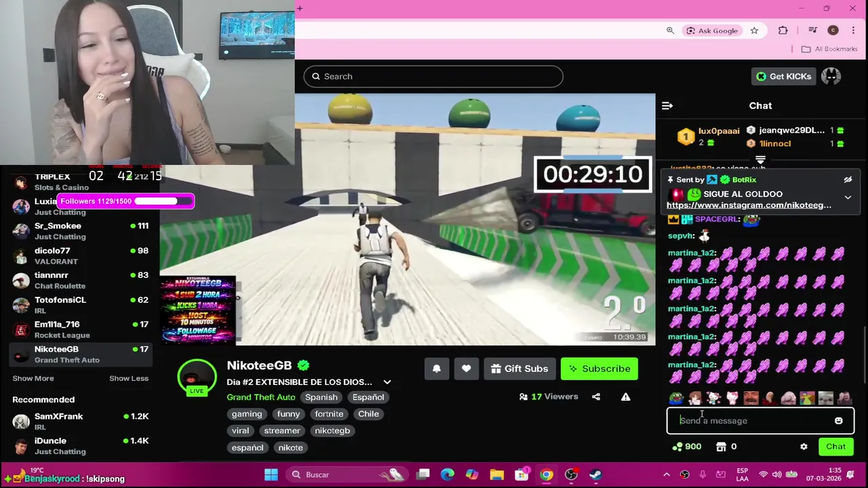The height and width of the screenshot is (488, 868).
Task: Toggle notifications bell for NikoteeGB
Action: coord(437,369)
